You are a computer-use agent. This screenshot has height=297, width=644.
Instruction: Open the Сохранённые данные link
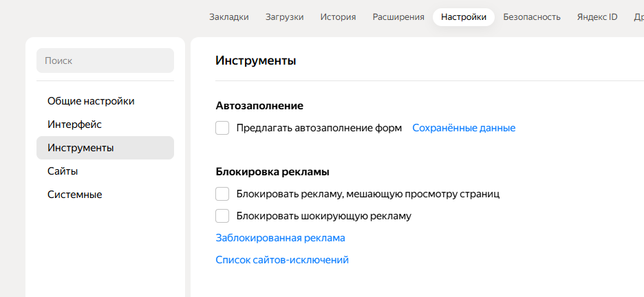click(464, 128)
